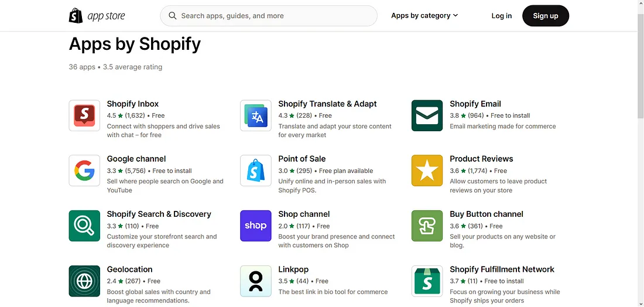Click the Shopify Translate & Adapt icon
Screen dimensions: 644x307
(255, 115)
